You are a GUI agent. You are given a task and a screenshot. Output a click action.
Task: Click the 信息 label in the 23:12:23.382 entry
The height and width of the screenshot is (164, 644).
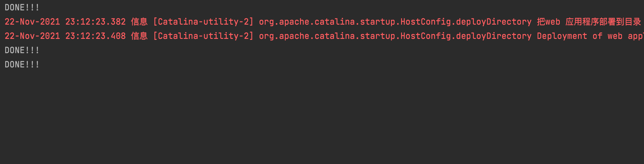[139, 22]
